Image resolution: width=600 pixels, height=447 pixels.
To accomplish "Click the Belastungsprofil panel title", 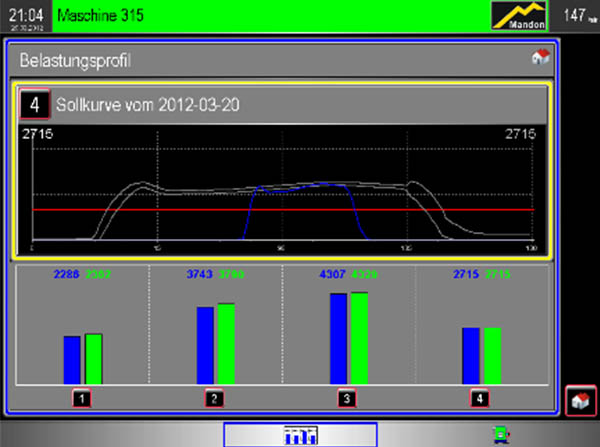I will coord(76,59).
